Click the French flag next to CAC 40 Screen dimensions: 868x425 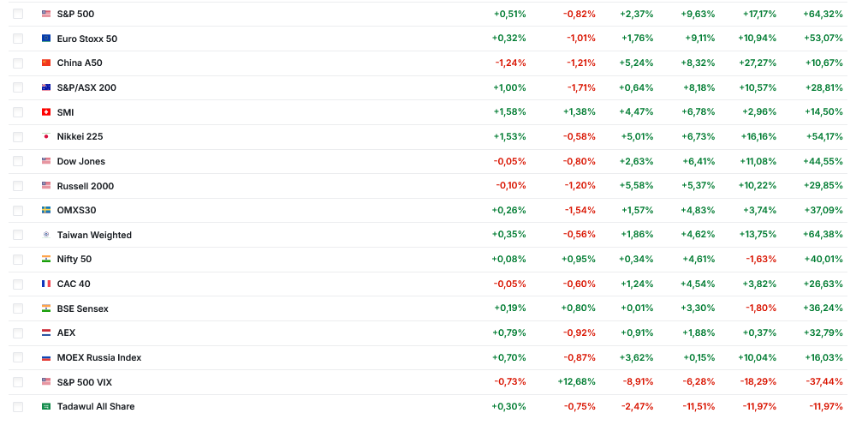(46, 284)
